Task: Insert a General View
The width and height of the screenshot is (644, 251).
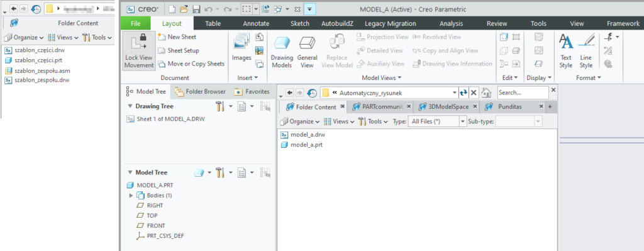Action: coord(307,52)
